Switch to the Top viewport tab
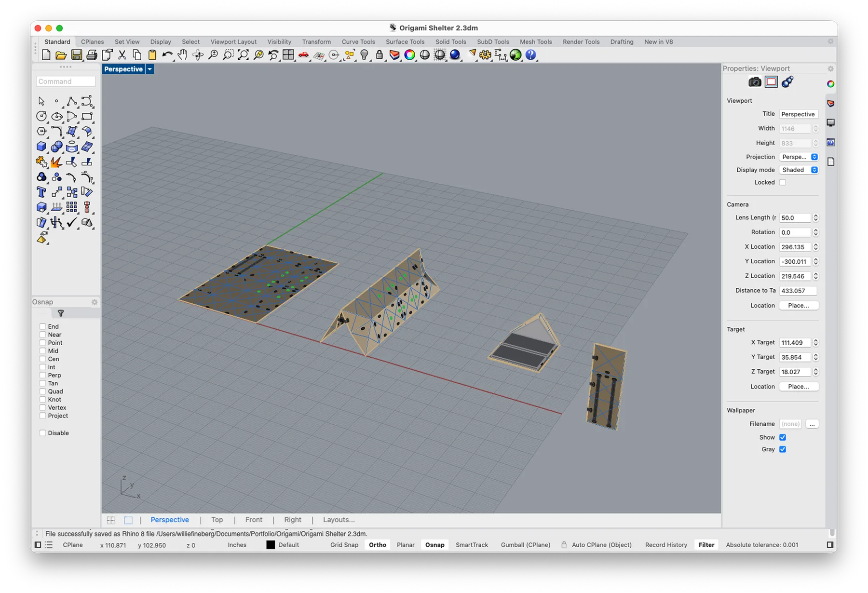The width and height of the screenshot is (868, 593). 217,520
